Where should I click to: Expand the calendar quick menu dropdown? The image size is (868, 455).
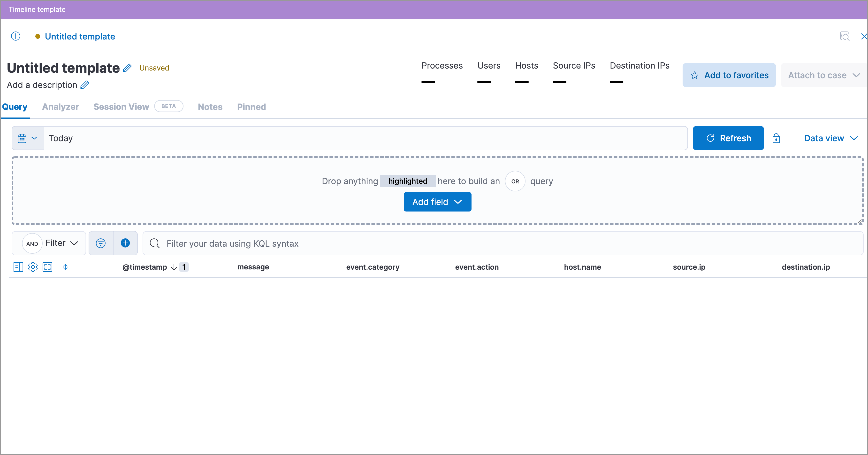coord(28,138)
